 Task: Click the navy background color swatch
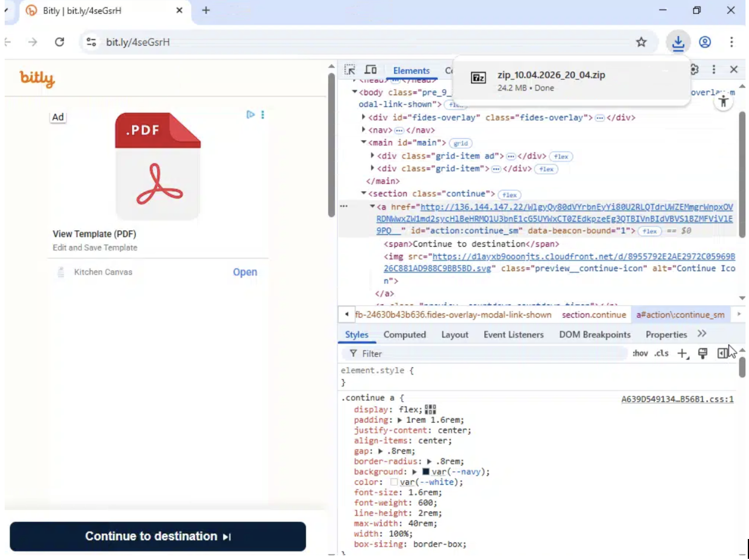tap(425, 471)
